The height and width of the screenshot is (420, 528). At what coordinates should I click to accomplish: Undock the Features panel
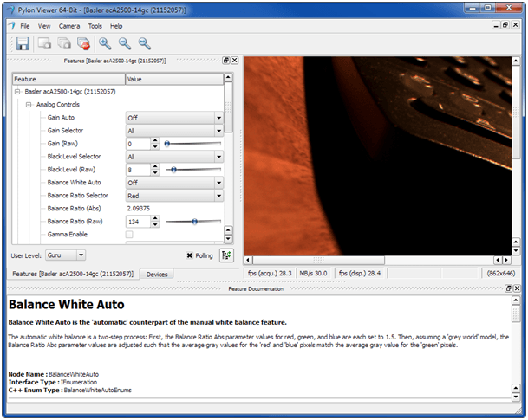(226, 61)
